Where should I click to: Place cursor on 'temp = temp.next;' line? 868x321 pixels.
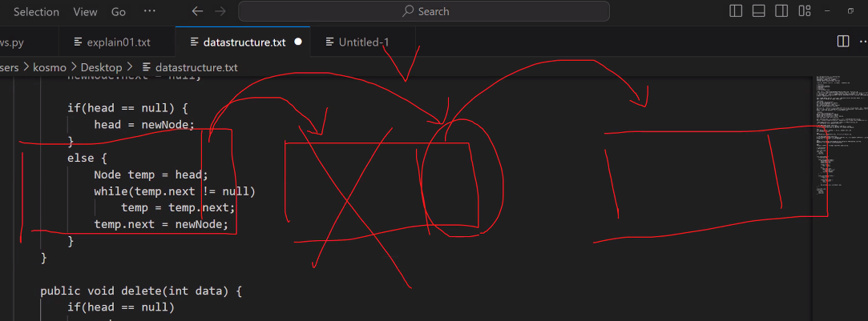click(x=178, y=208)
